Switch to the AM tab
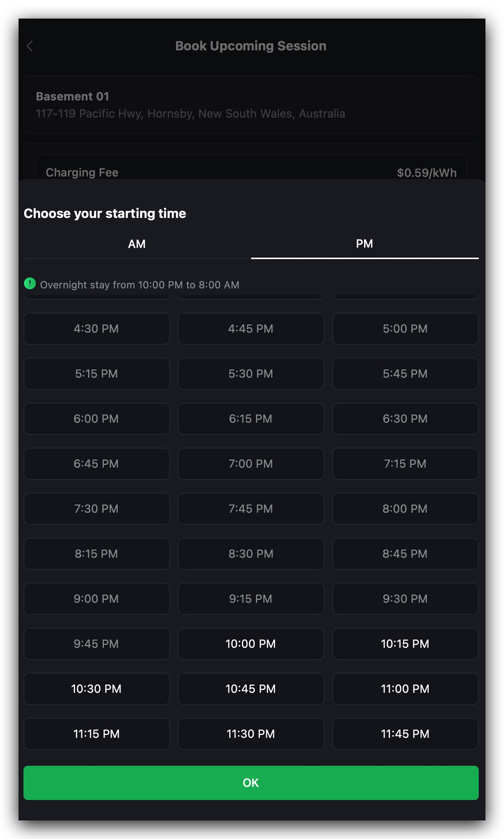This screenshot has height=839, width=504. click(x=137, y=244)
